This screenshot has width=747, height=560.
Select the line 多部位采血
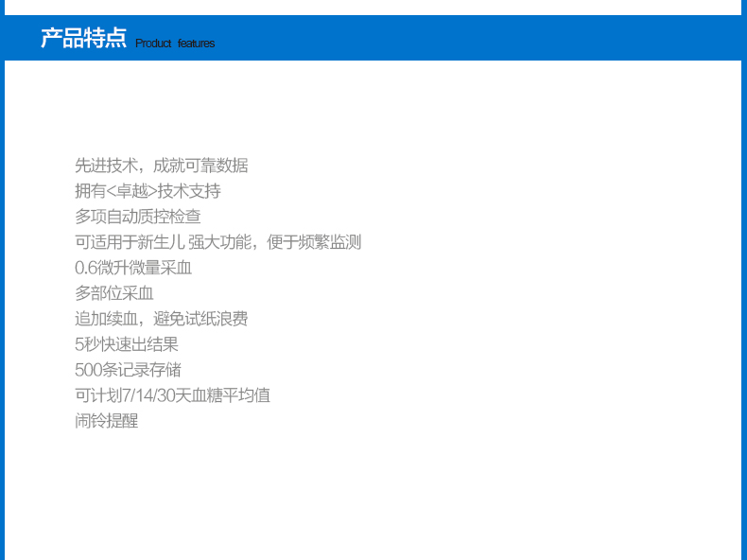pyautogui.click(x=114, y=293)
